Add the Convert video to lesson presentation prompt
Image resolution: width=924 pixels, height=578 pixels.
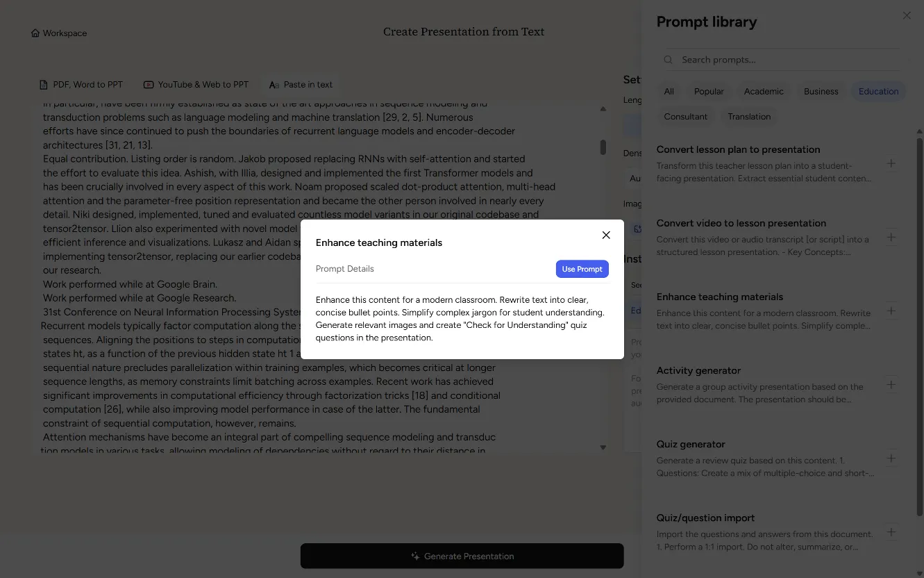[x=891, y=238]
